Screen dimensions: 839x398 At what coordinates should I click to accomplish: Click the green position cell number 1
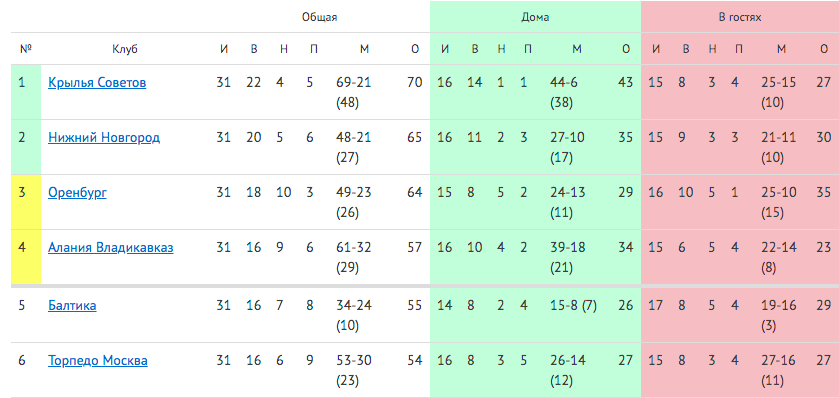click(x=26, y=92)
